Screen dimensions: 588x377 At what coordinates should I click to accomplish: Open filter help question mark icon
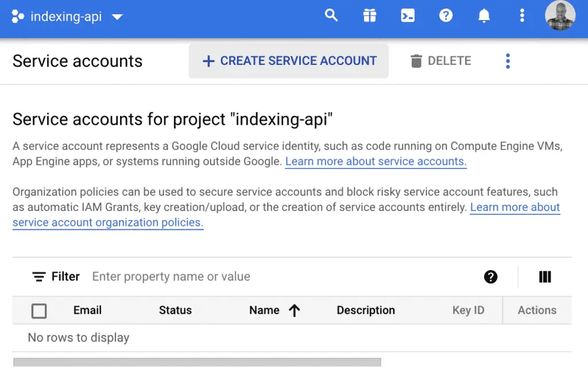[490, 277]
